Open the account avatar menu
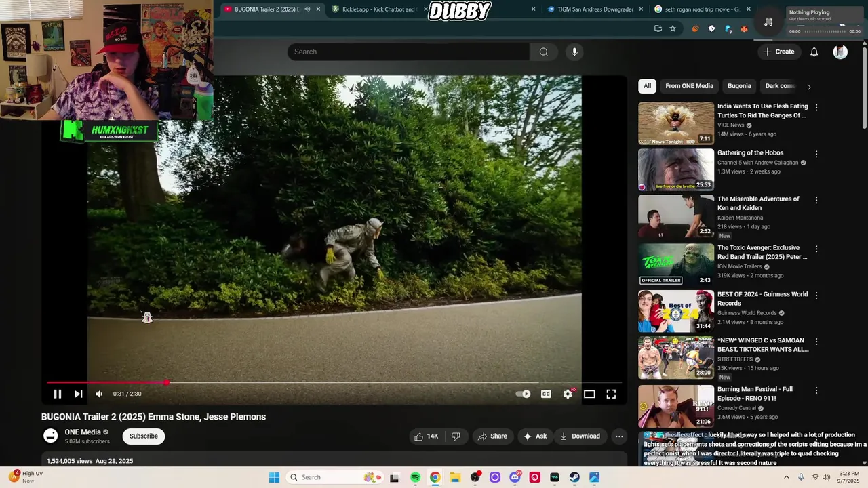 pyautogui.click(x=840, y=52)
